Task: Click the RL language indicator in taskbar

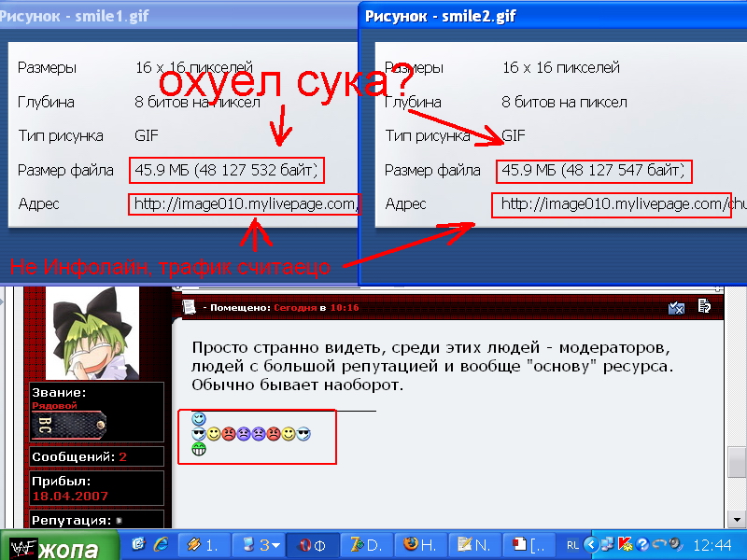Action: [x=571, y=544]
